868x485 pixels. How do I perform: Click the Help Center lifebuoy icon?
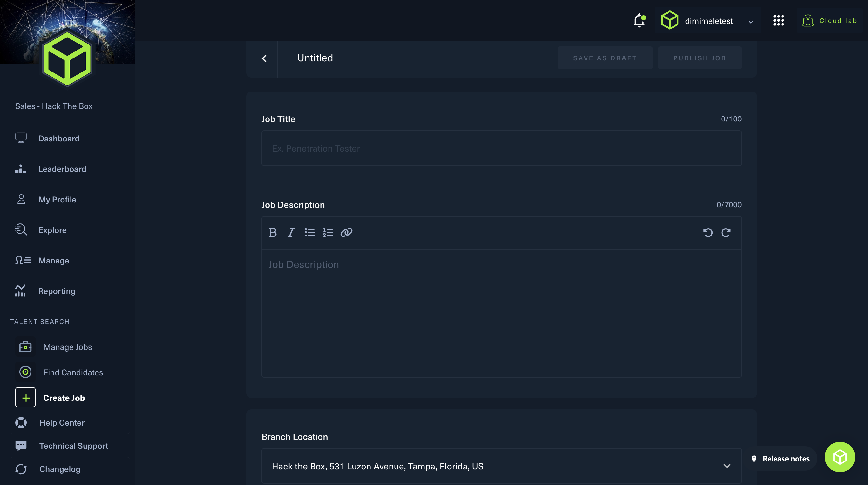click(21, 423)
